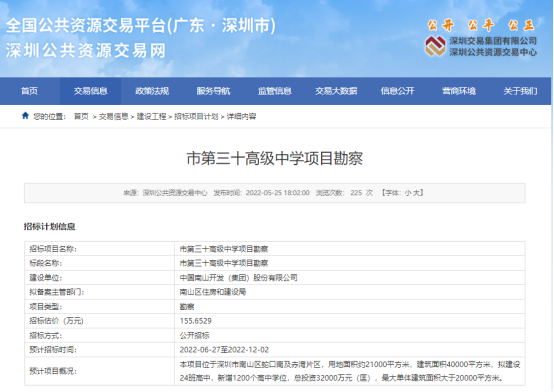Go to 营商环境 in the navigation bar
This screenshot has height=392, width=554.
pos(459,91)
